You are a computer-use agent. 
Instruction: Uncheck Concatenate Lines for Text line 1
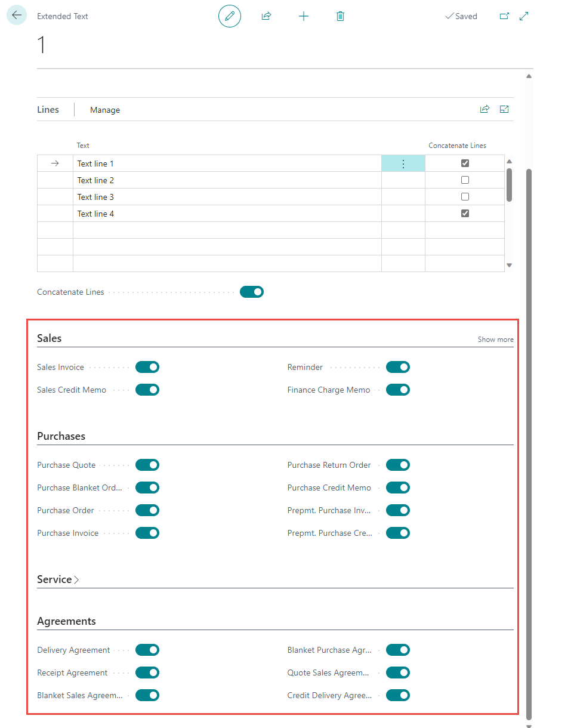click(465, 164)
